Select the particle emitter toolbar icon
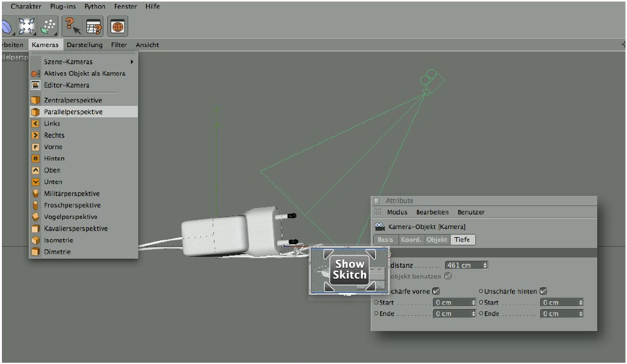Image resolution: width=627 pixels, height=364 pixels. 48,26
